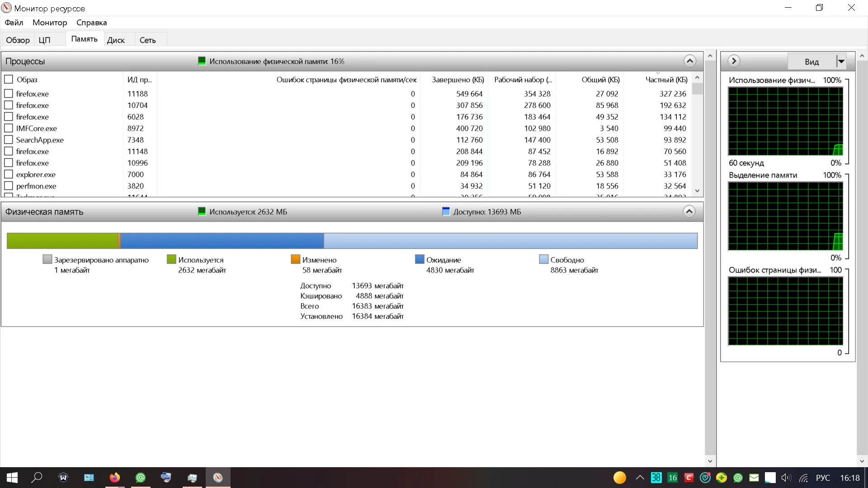
Task: Sort by Частный (КБ) column header
Action: 666,80
